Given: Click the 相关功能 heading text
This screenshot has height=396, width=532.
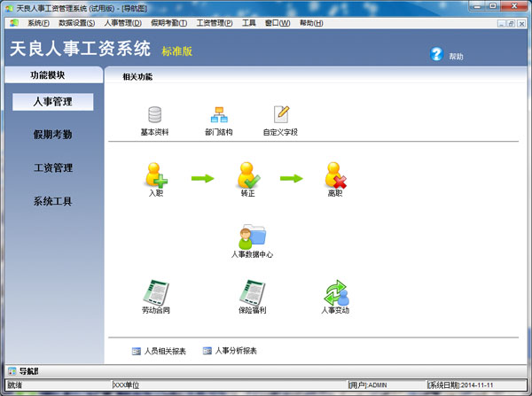Looking at the screenshot, I should coord(137,77).
